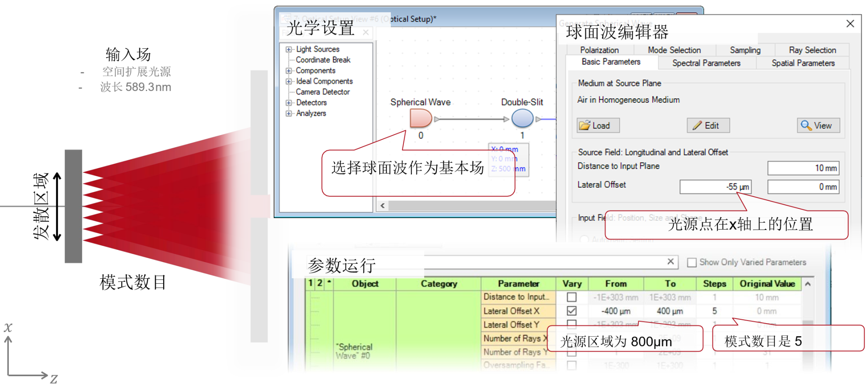Expand the Light Sources tree node
Viewport: 868px width, 385px height.
[289, 50]
